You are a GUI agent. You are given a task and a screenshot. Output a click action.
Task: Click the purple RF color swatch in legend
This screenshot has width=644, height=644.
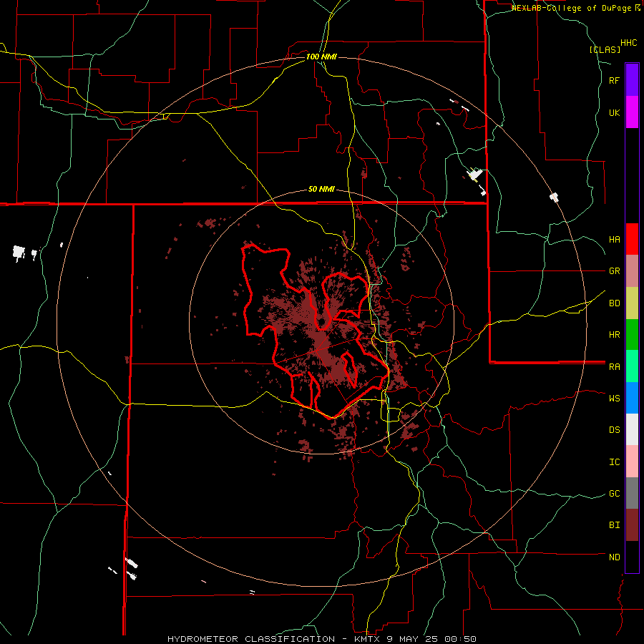click(x=632, y=80)
